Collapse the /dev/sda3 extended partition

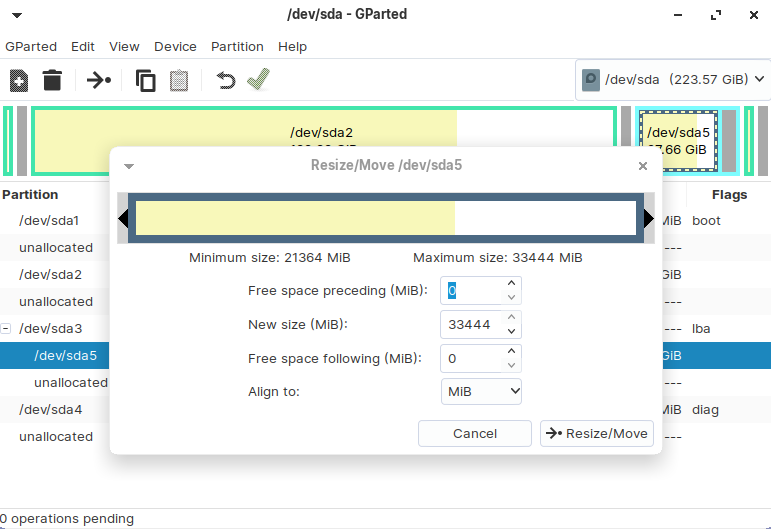(x=5, y=328)
